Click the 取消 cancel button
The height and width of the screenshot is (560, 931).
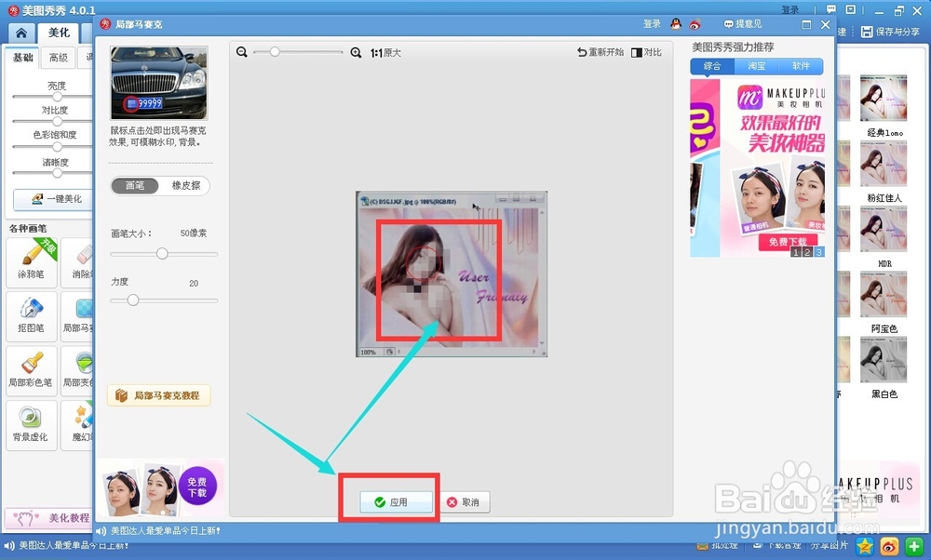pos(465,502)
